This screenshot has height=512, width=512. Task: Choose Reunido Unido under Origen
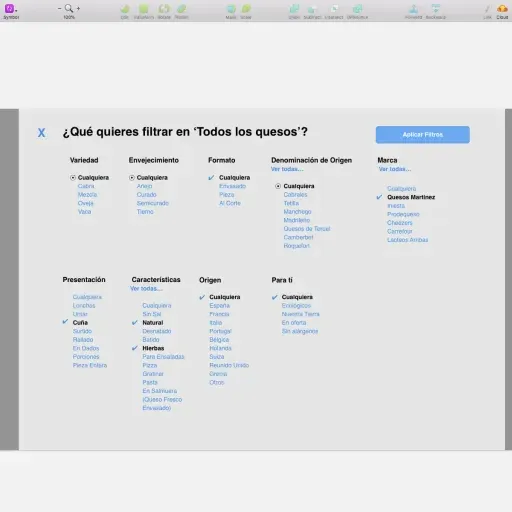click(x=229, y=365)
